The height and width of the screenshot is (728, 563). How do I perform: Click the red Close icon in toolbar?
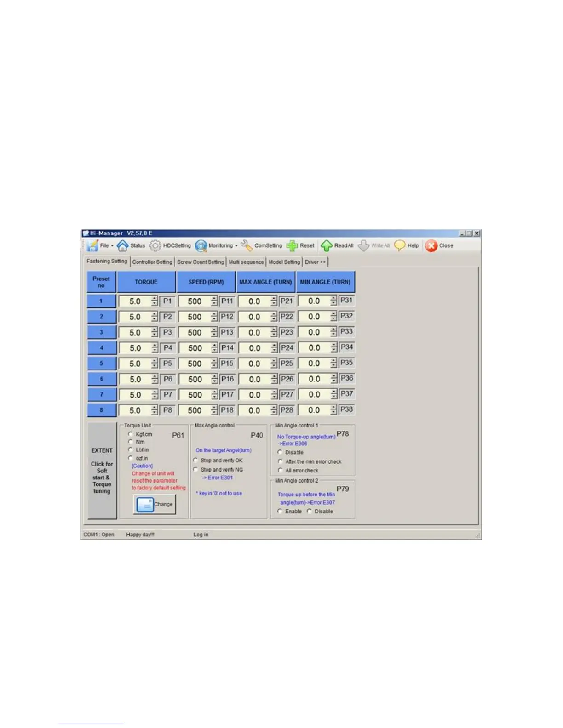point(431,246)
